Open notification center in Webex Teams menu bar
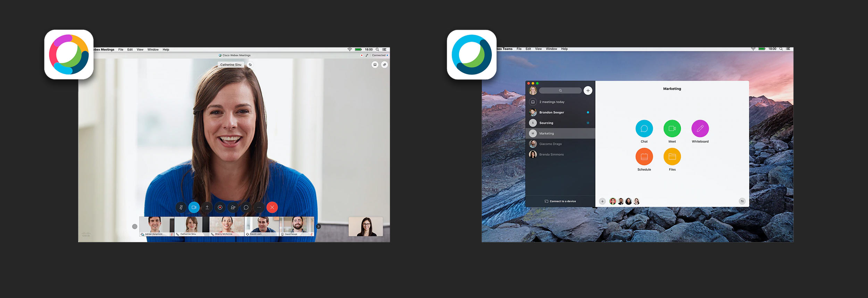Screen dimensions: 868x298 click(788, 49)
